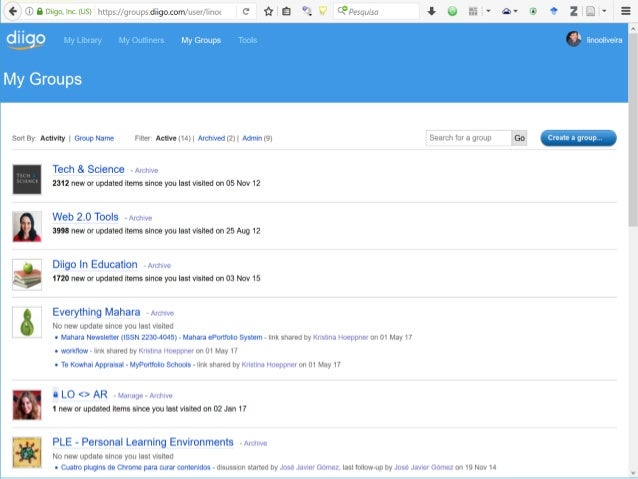Screen dimensions: 638x479
Task: Click the browser address bar URL
Action: click(160, 11)
